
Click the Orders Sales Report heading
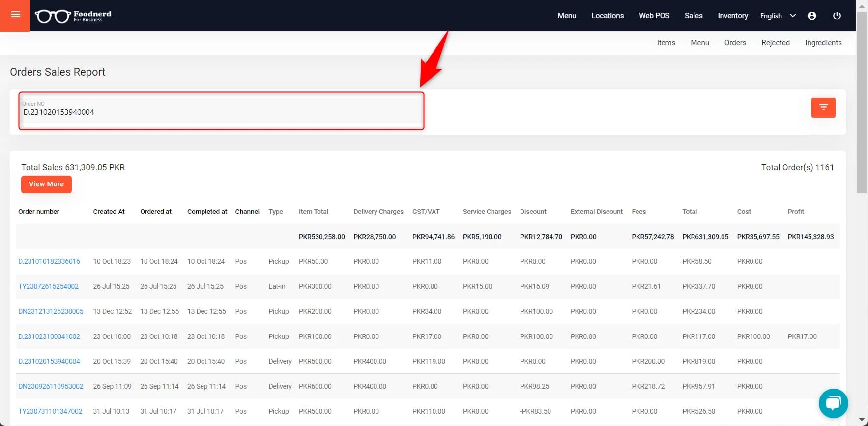click(58, 72)
